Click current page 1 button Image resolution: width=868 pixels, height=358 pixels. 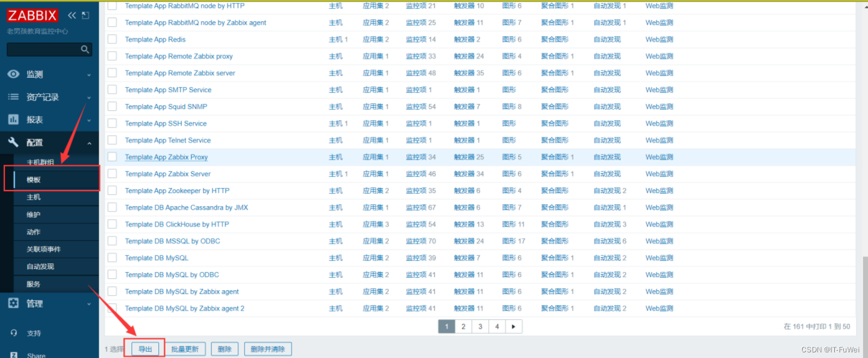(446, 326)
